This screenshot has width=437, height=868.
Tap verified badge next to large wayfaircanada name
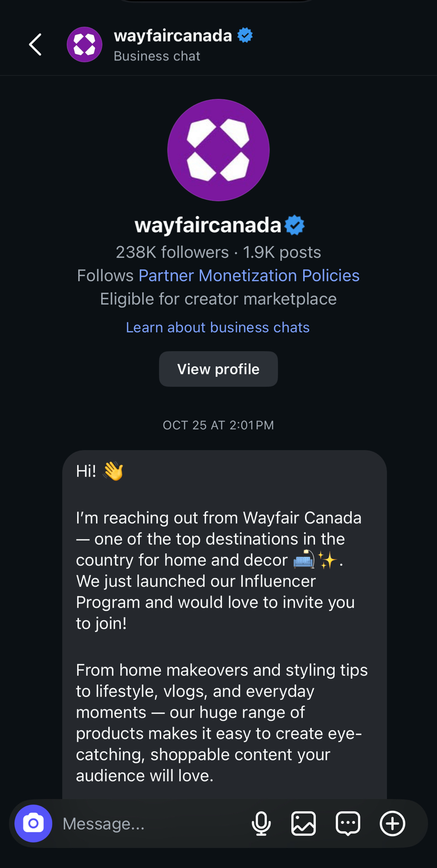pyautogui.click(x=295, y=225)
